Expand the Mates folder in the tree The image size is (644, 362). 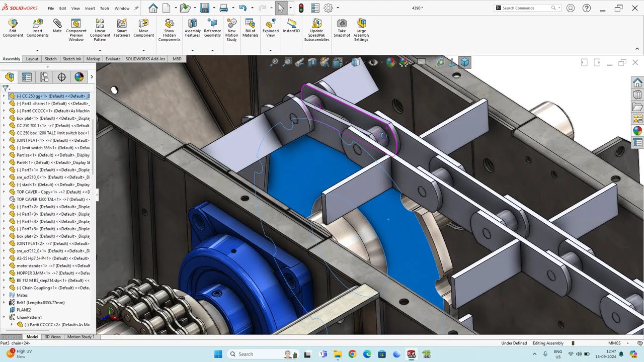4,295
